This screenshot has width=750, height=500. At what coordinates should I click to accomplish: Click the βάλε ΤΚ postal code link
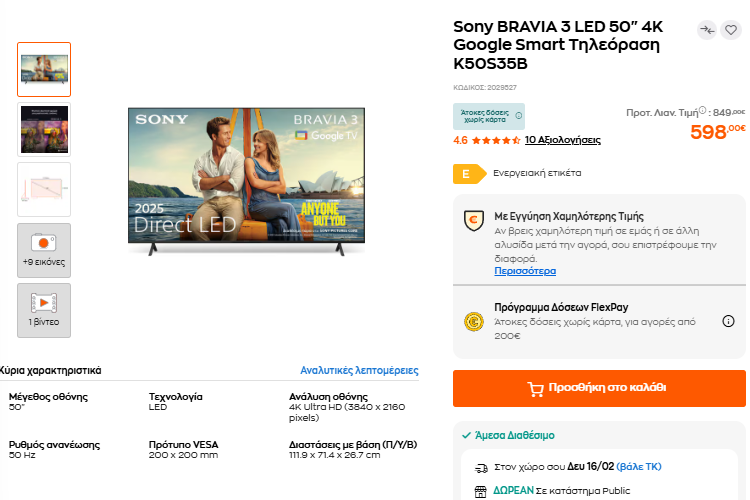pos(639,466)
